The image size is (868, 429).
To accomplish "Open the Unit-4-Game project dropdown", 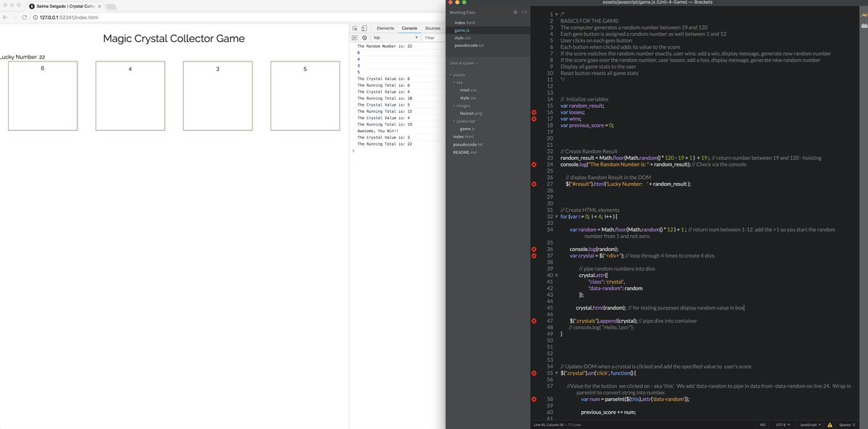I will tap(464, 64).
